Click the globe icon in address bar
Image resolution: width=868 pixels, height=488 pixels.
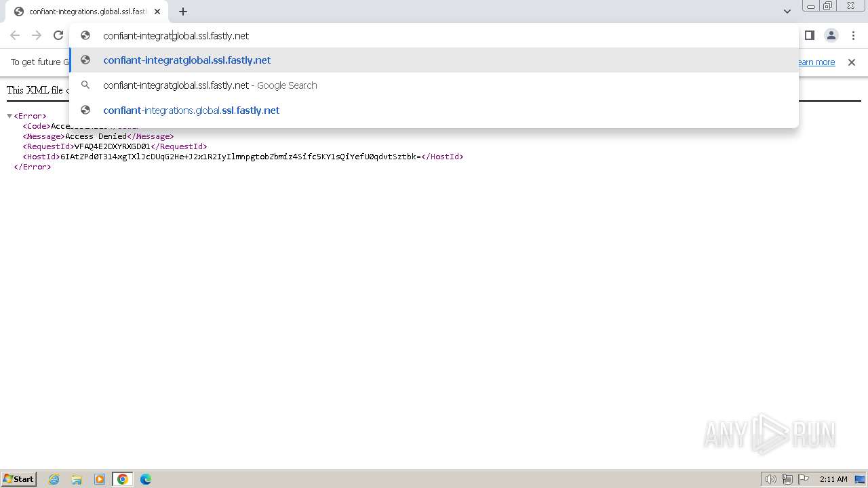coord(85,35)
